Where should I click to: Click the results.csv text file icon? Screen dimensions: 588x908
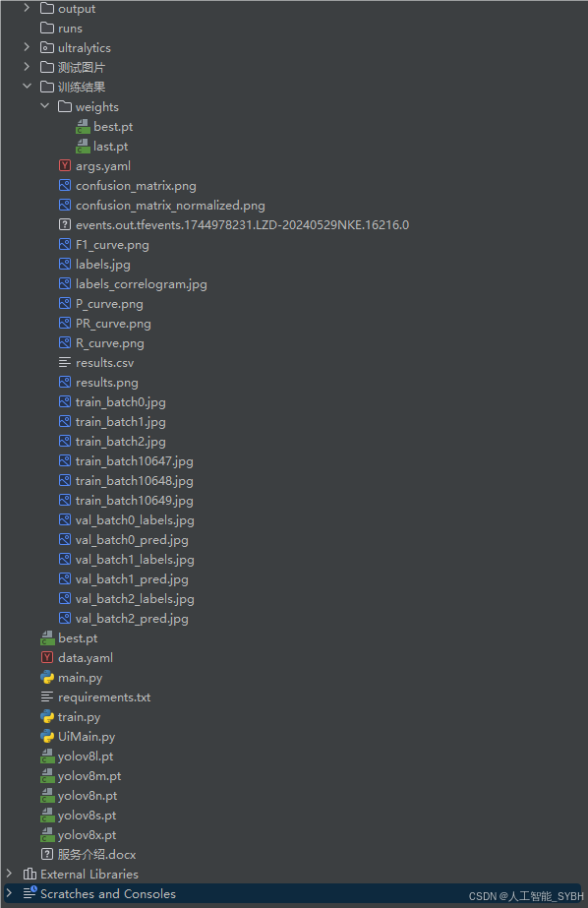click(x=65, y=362)
